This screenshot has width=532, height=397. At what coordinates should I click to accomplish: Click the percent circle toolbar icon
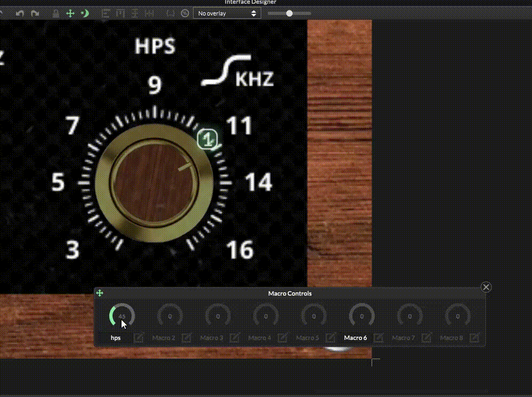185,13
